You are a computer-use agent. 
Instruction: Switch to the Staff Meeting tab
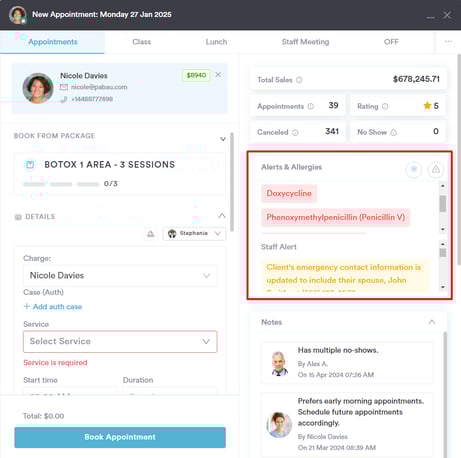tap(305, 42)
